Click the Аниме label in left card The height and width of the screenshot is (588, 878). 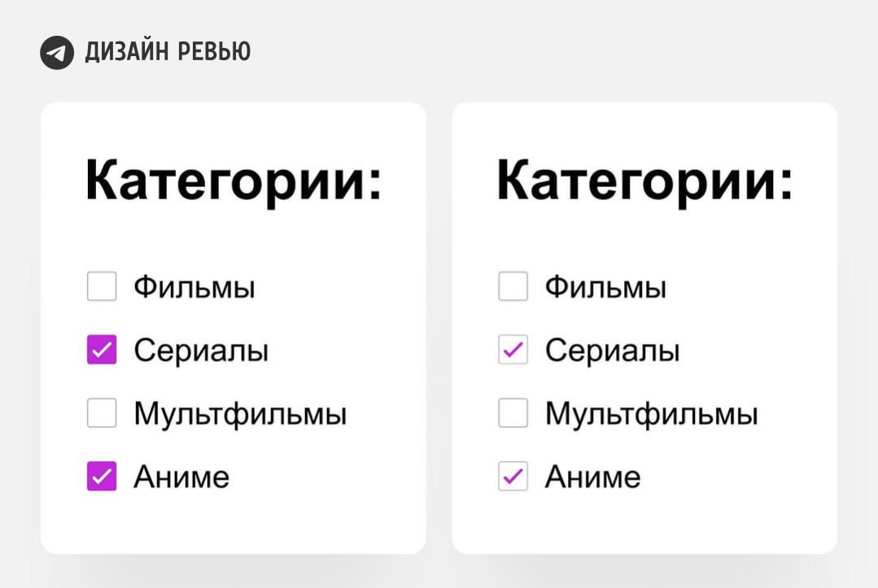click(181, 477)
